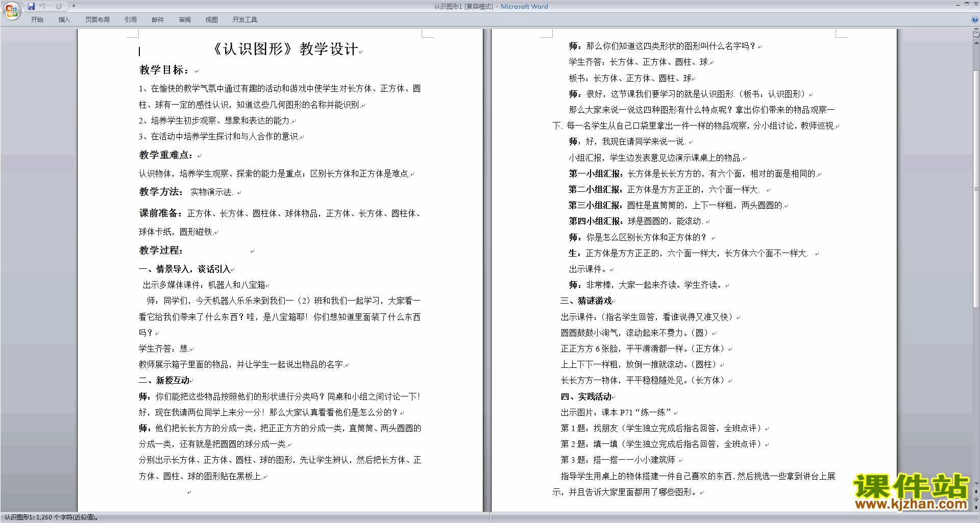Open the Office Button menu
Viewport: 980px width, 523px height.
coord(11,10)
